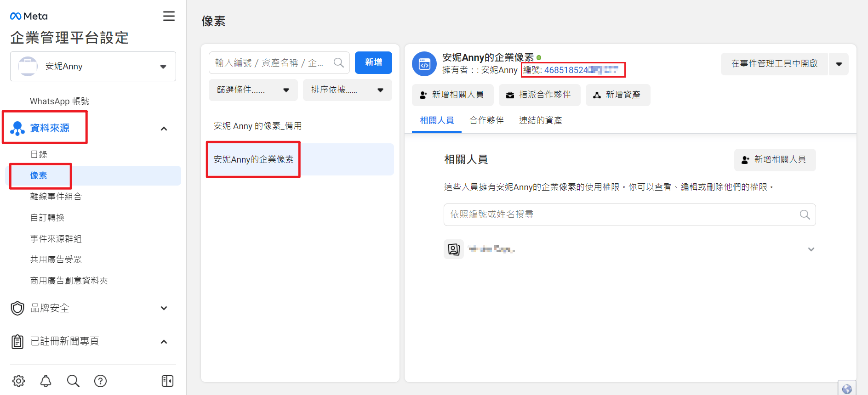Open the 排序依據 sort dropdown
The height and width of the screenshot is (395, 868).
tap(347, 90)
